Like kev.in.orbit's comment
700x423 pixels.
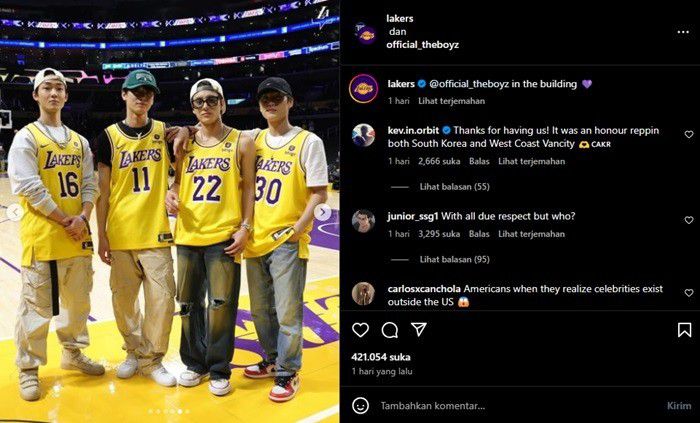pyautogui.click(x=688, y=134)
